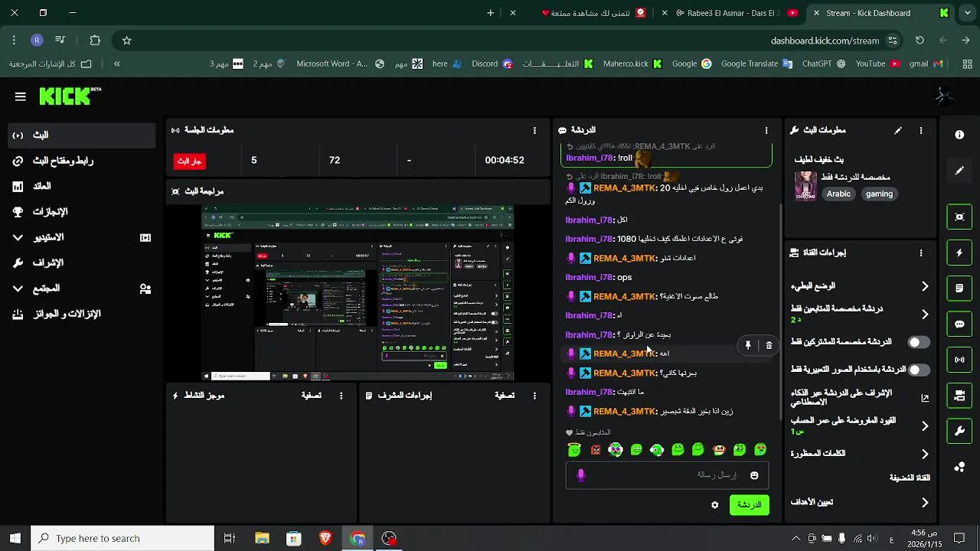980x551 pixels.
Task: Toggle emotes-only chat switch
Action: click(919, 370)
